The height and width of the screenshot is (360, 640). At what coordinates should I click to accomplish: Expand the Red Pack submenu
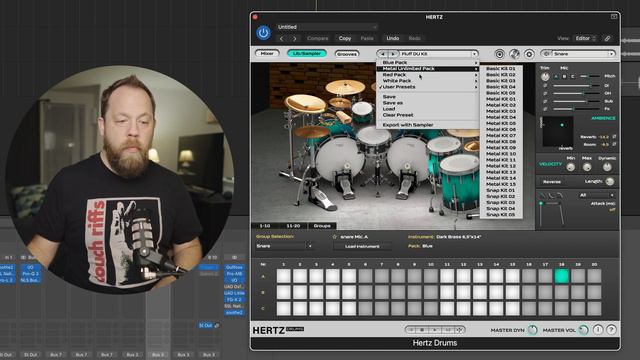point(427,75)
